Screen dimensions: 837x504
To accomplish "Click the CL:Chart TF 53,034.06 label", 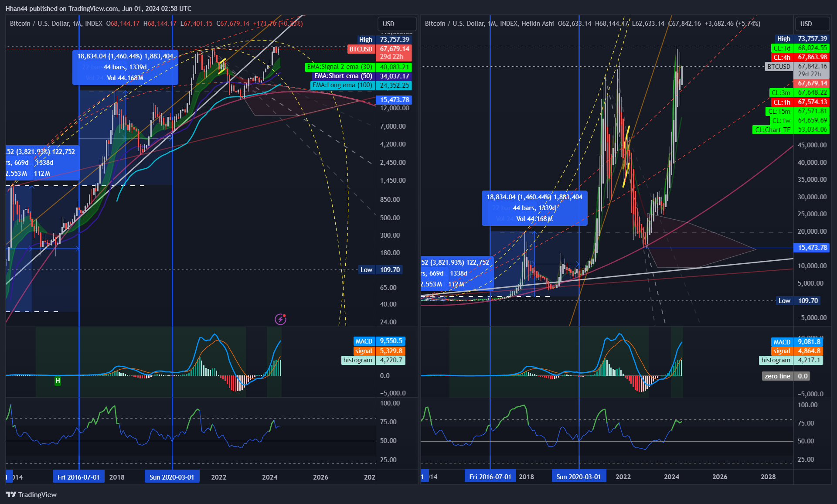I will coord(791,129).
